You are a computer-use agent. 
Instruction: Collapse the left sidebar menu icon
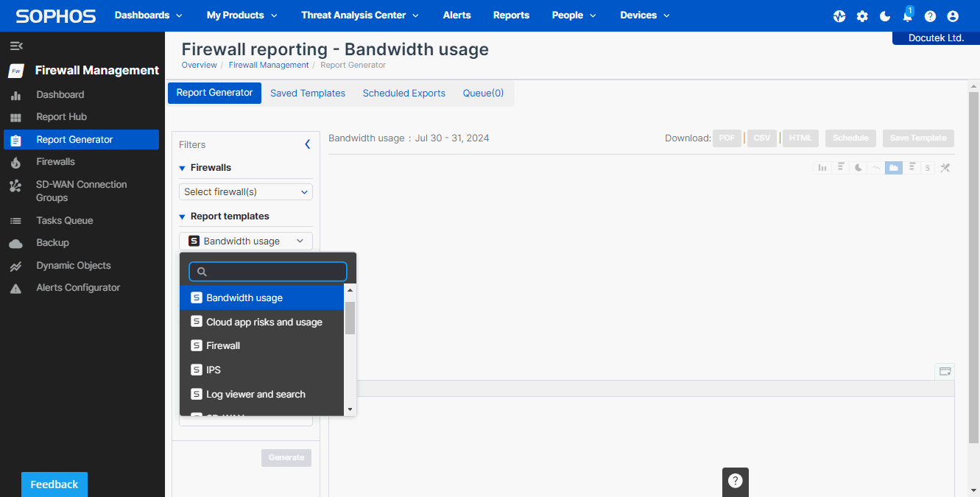point(16,46)
